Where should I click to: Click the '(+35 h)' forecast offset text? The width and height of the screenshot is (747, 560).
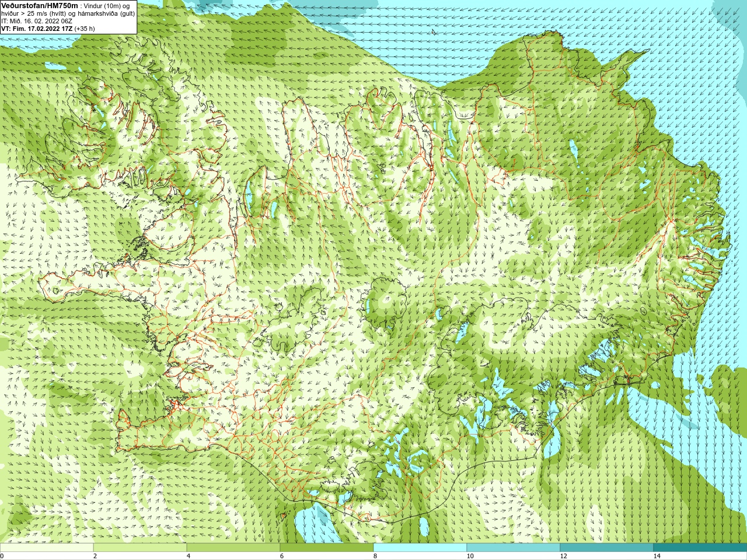coord(85,29)
